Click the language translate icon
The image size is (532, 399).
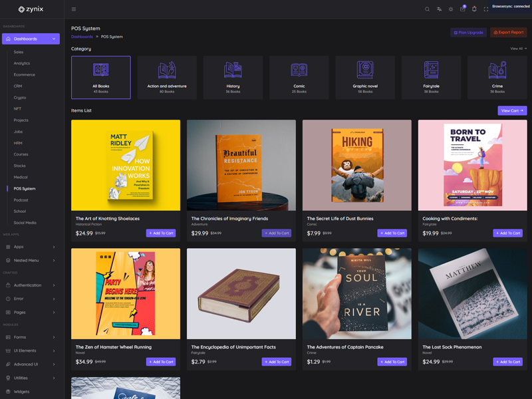tap(439, 9)
